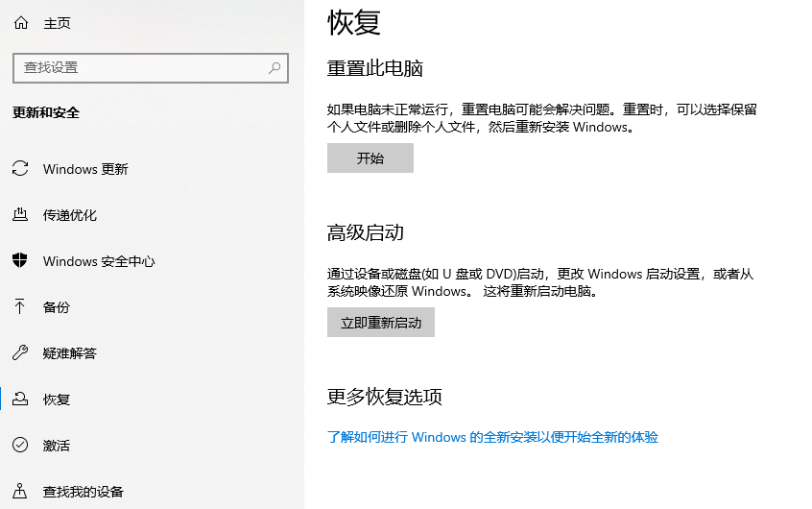The width and height of the screenshot is (812, 509).
Task: Click the 备份 upward arrow icon
Action: [x=20, y=306]
